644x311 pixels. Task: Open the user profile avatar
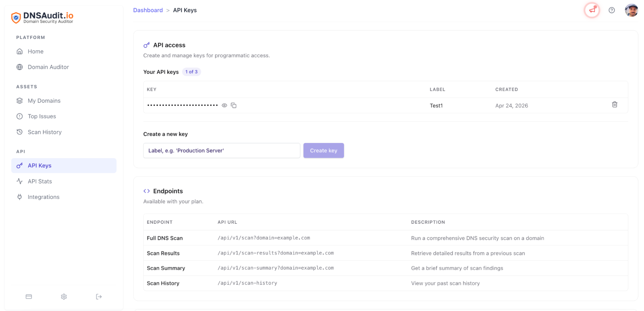coord(631,10)
